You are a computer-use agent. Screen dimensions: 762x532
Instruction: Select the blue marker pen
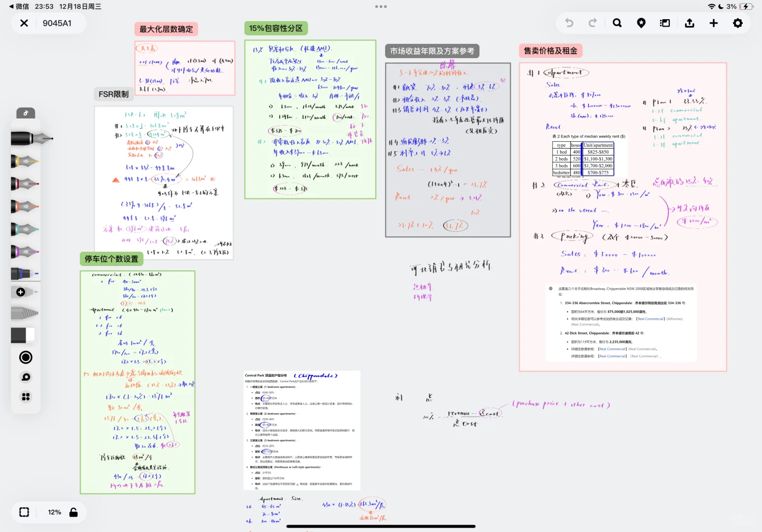click(25, 273)
